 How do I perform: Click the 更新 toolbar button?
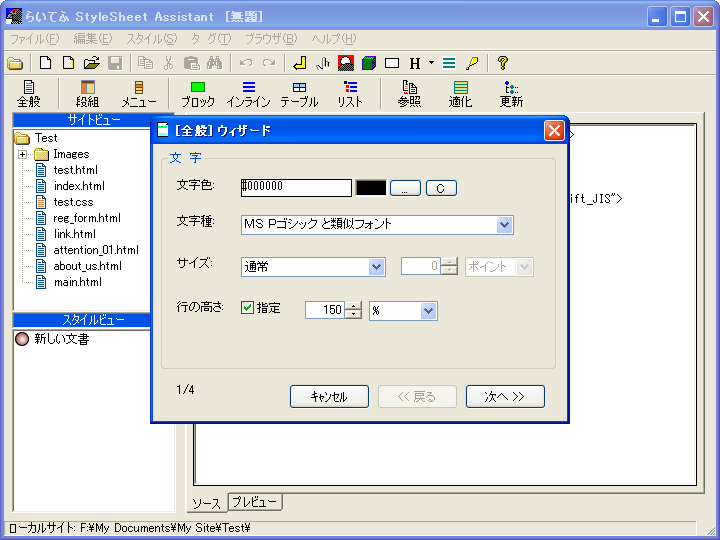[511, 94]
